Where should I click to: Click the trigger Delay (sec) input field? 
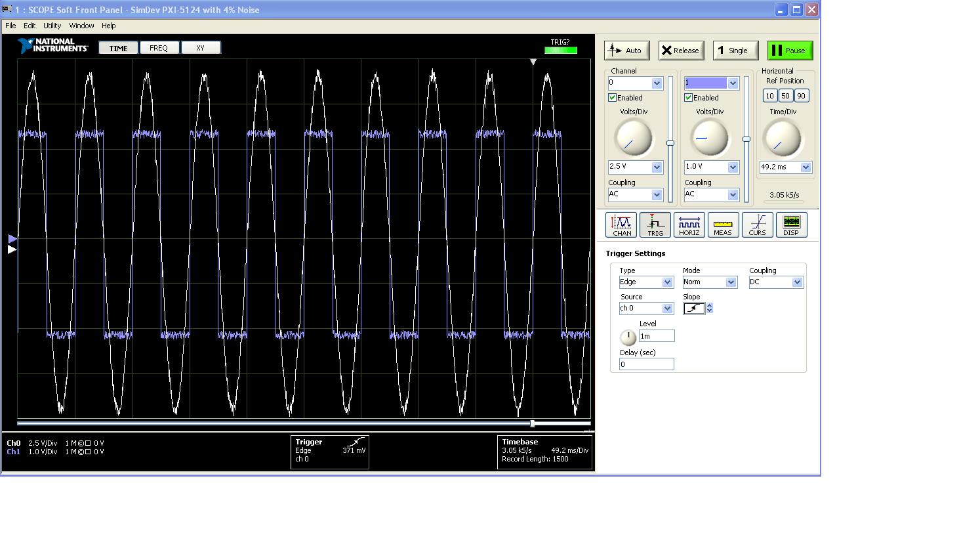coord(646,364)
